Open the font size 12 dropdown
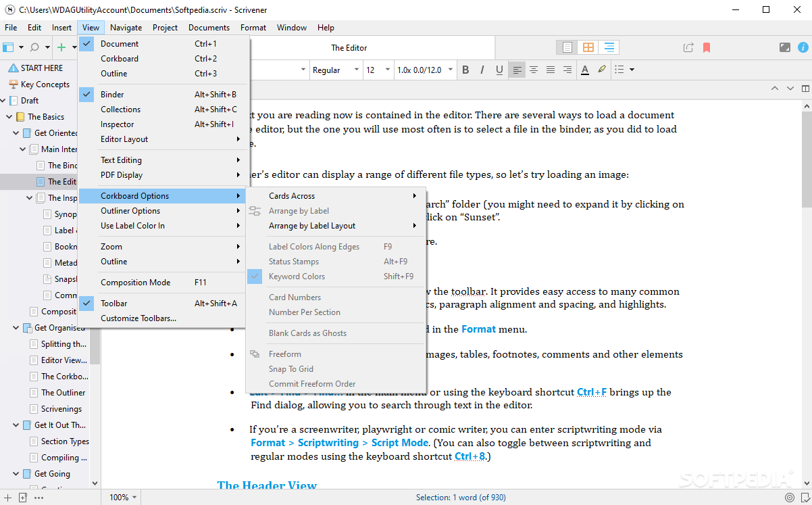This screenshot has width=812, height=505. [378, 70]
